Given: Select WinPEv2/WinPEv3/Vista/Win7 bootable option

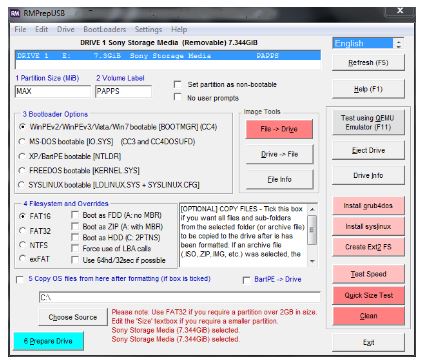Looking at the screenshot, I should 22,127.
